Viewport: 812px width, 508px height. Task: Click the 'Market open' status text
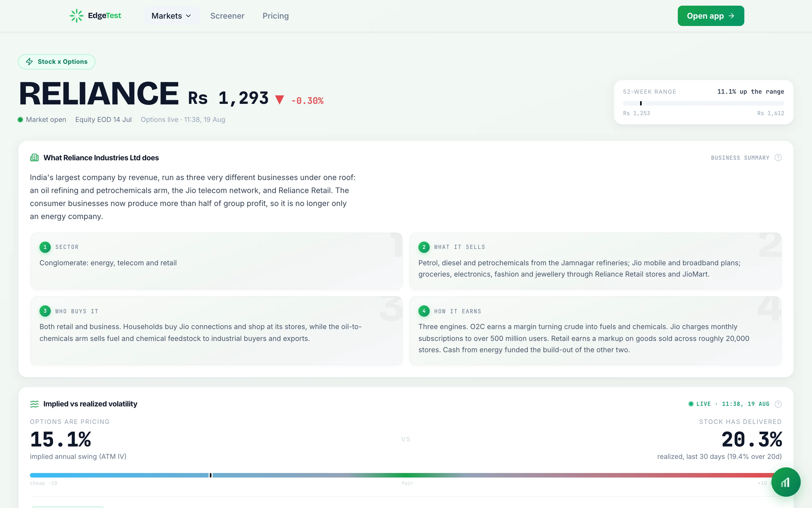coord(46,120)
